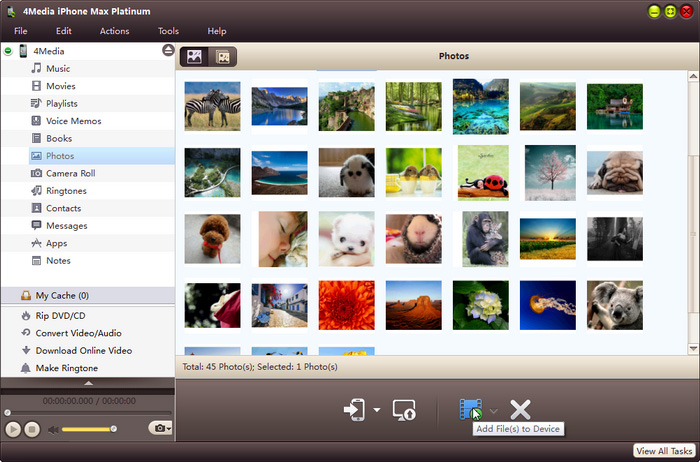Click the delete X icon in toolbar
This screenshot has height=462, width=700.
pos(520,409)
